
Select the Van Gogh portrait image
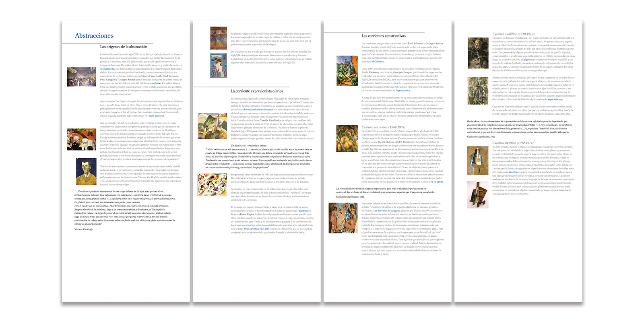point(86,172)
